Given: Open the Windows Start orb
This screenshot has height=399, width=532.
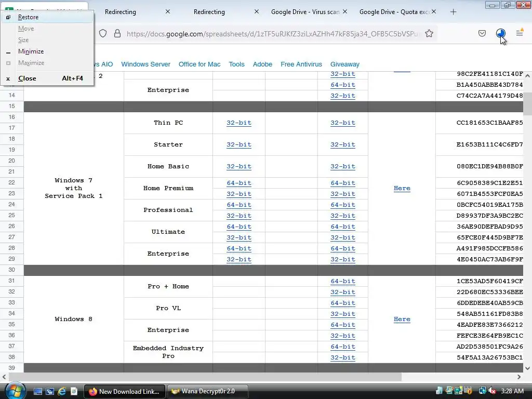Looking at the screenshot, I should click(15, 391).
